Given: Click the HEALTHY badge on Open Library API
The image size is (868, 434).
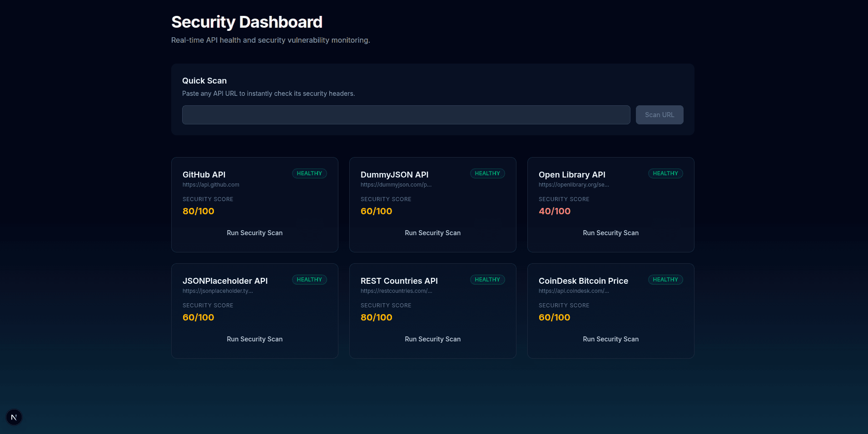Looking at the screenshot, I should [665, 173].
